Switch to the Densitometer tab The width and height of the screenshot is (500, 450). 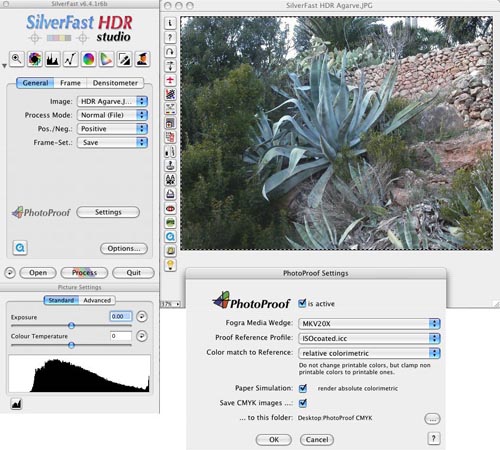(x=115, y=83)
